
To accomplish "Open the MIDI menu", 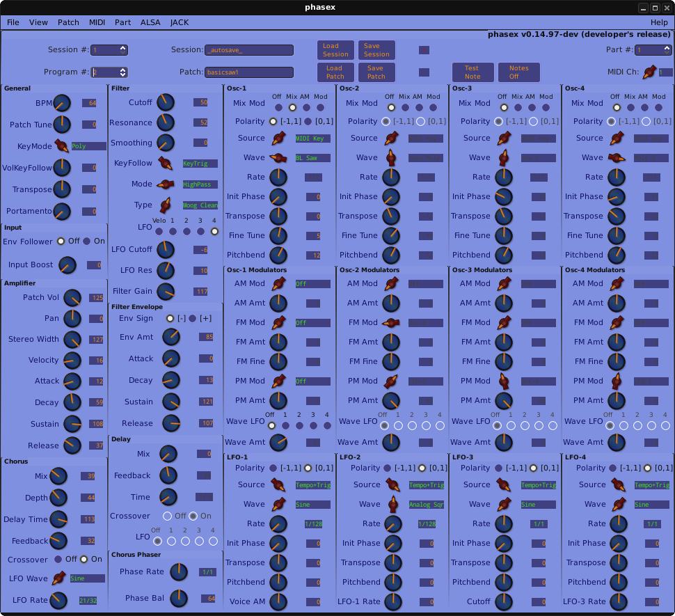I will 97,22.
